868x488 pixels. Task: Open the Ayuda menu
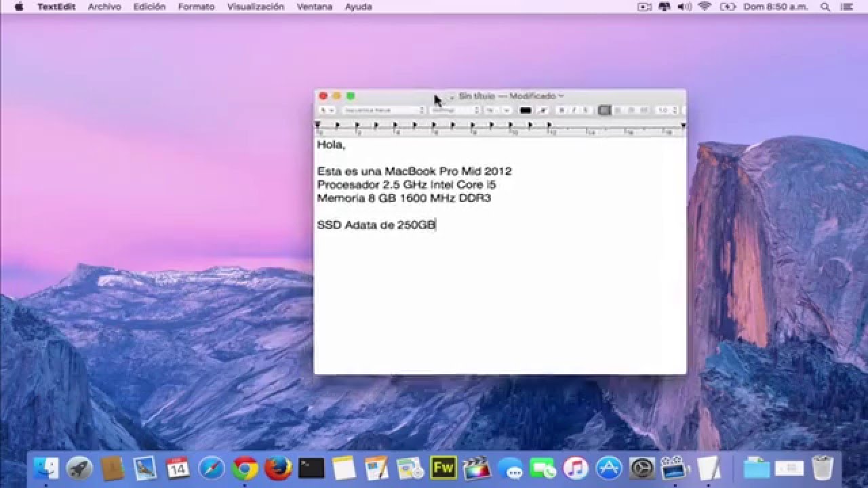click(358, 7)
